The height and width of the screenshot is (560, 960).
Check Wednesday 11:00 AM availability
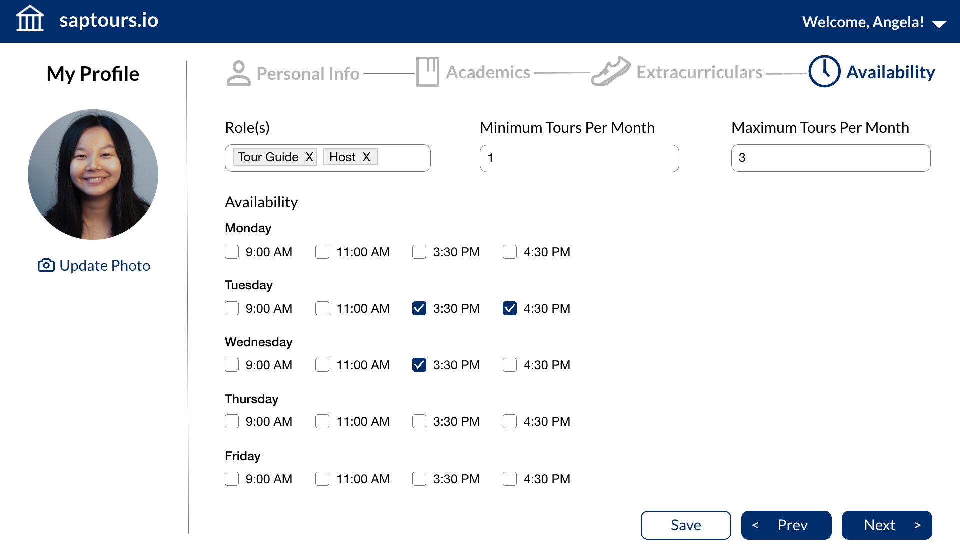coord(322,365)
